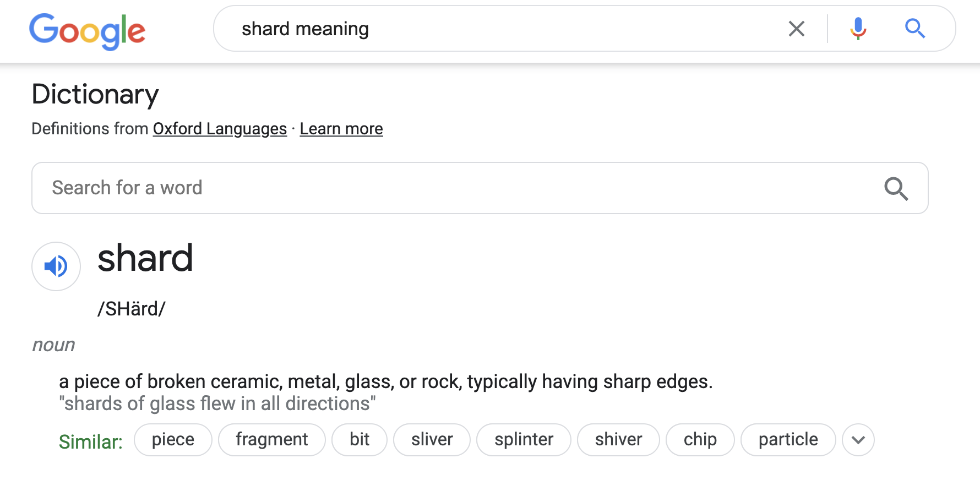Select the 'piece' synonym chip
The width and height of the screenshot is (980, 480).
tap(173, 440)
